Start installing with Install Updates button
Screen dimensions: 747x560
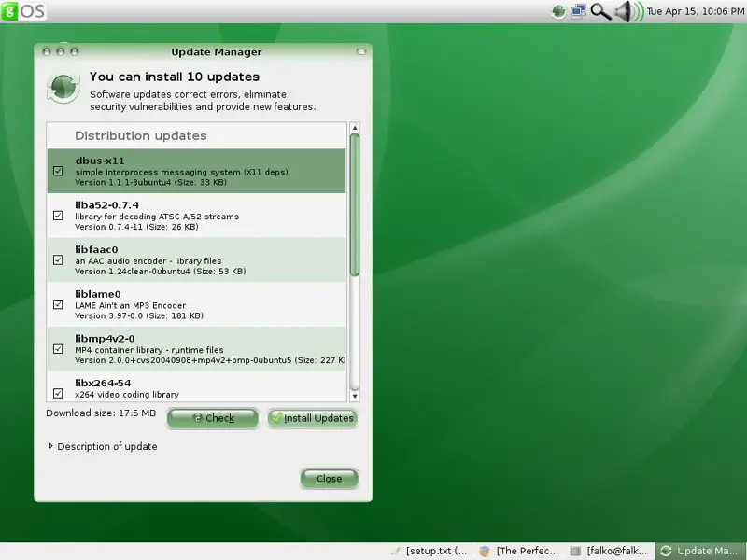pyautogui.click(x=312, y=418)
